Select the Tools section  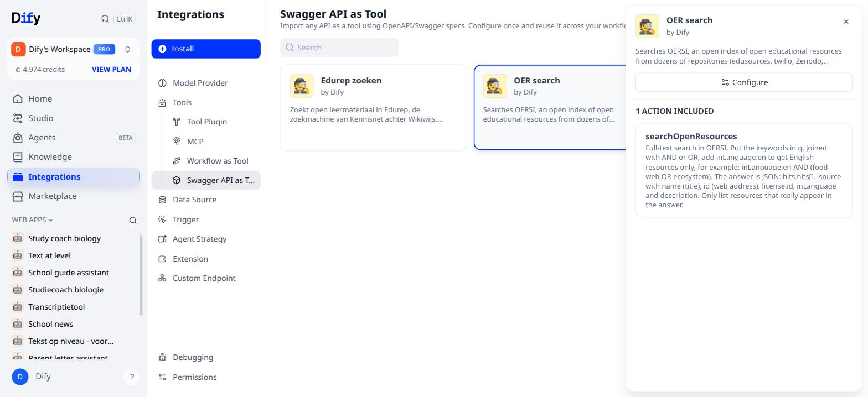click(206, 102)
